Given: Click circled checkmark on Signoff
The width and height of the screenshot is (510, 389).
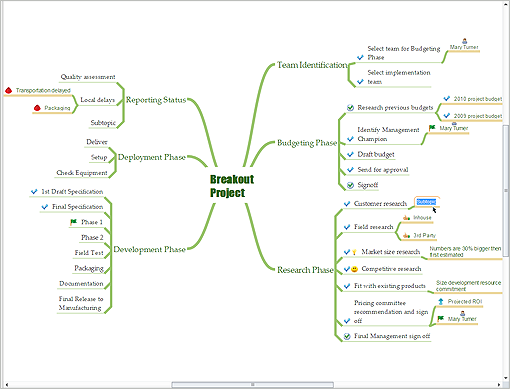Looking at the screenshot, I should [x=350, y=185].
